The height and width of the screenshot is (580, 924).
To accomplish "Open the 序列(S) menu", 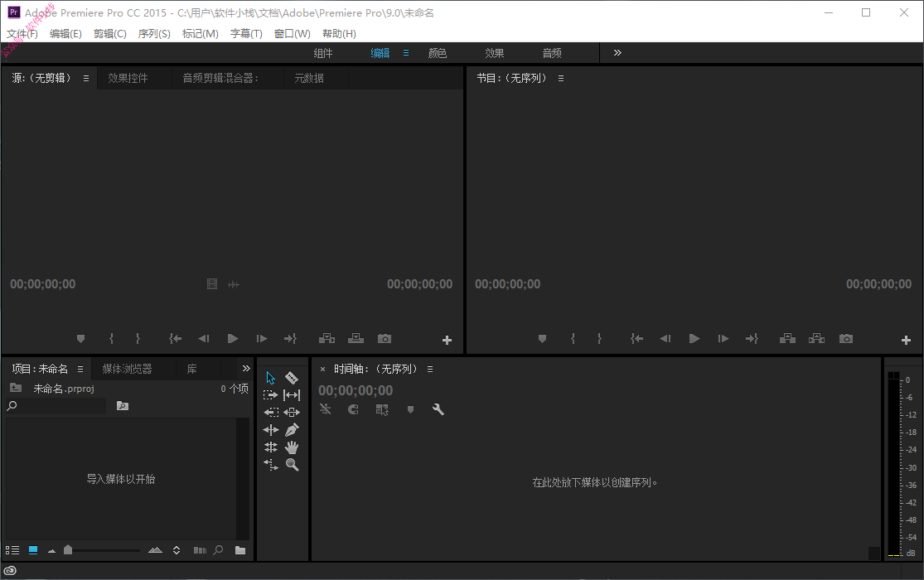I will coord(154,34).
